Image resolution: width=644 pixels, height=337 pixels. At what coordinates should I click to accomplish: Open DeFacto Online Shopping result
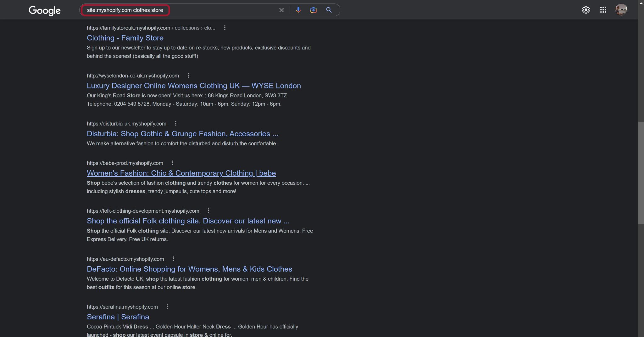tap(189, 269)
